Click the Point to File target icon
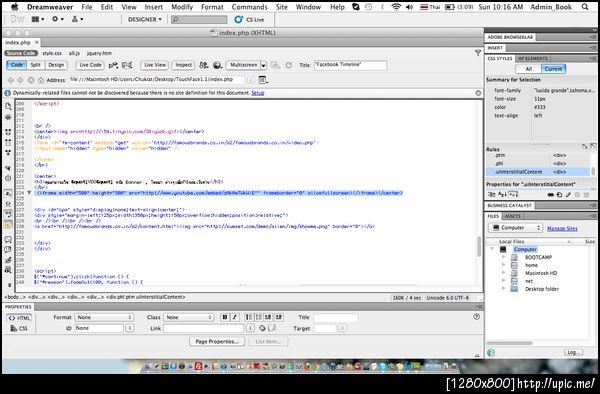The height and width of the screenshot is (394, 600). click(x=262, y=328)
